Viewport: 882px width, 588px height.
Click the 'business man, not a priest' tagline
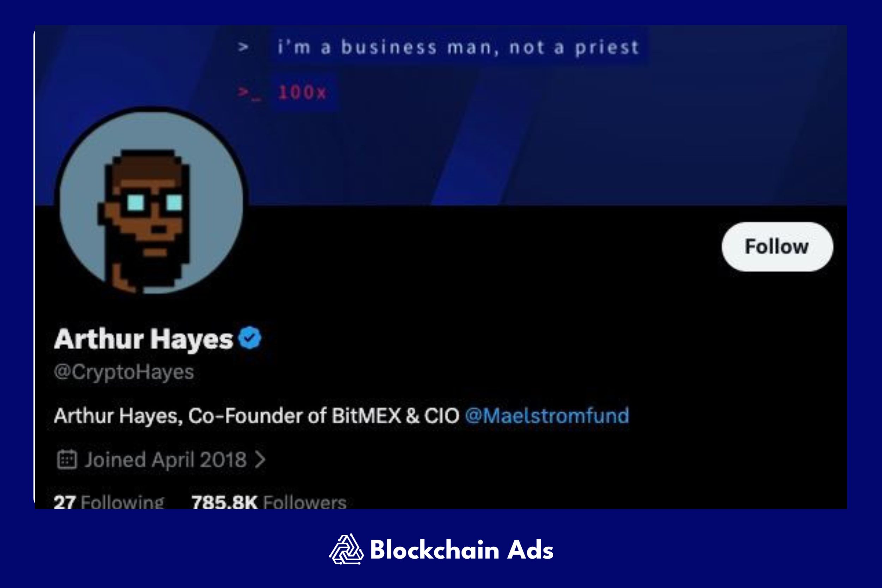458,48
